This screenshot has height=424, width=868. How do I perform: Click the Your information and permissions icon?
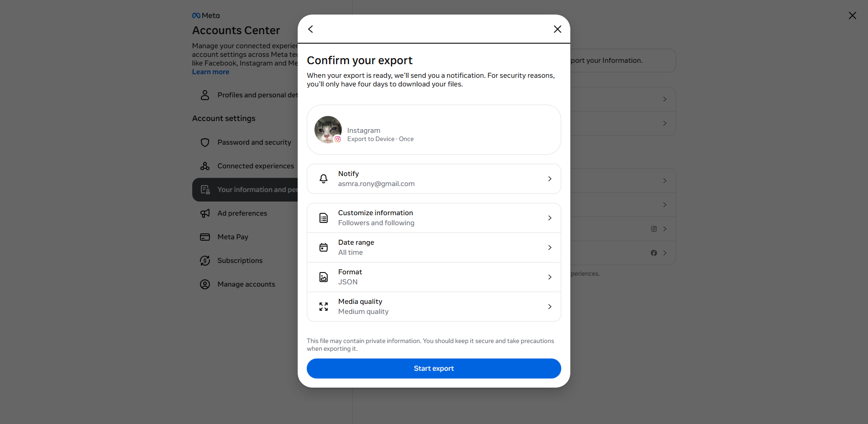[205, 190]
